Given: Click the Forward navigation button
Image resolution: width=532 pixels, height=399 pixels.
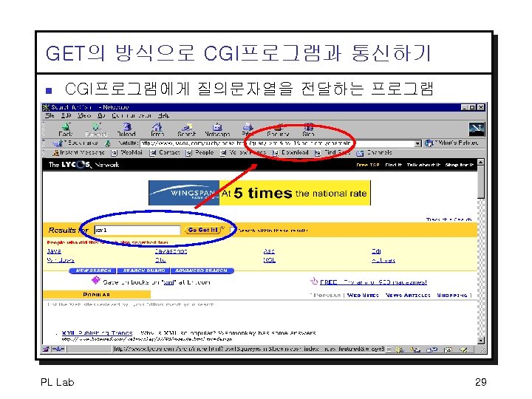Looking at the screenshot, I should pos(96,129).
